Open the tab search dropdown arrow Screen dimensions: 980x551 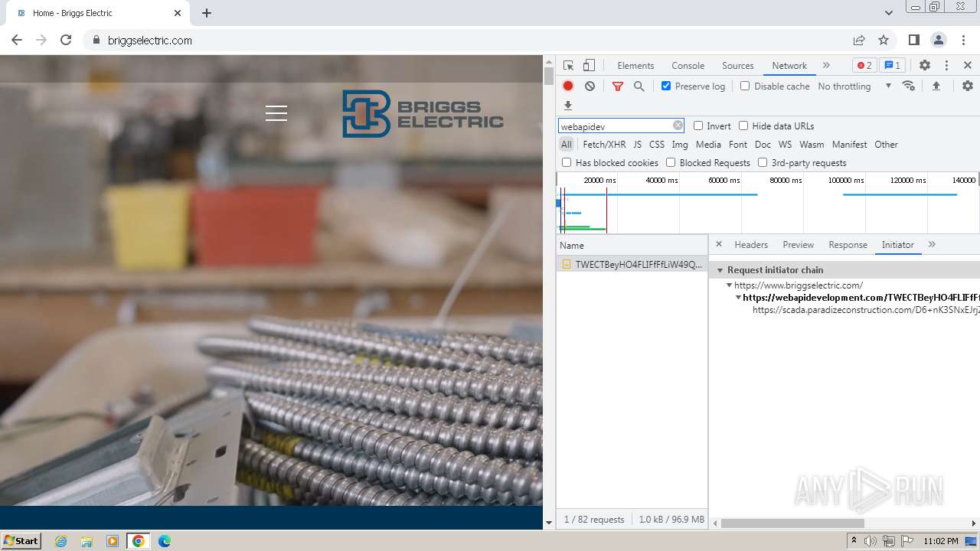click(x=889, y=13)
